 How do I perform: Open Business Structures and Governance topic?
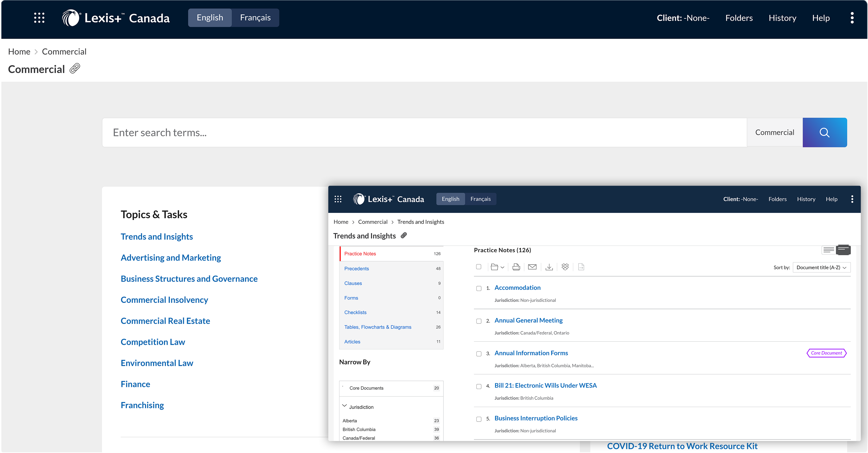(189, 279)
